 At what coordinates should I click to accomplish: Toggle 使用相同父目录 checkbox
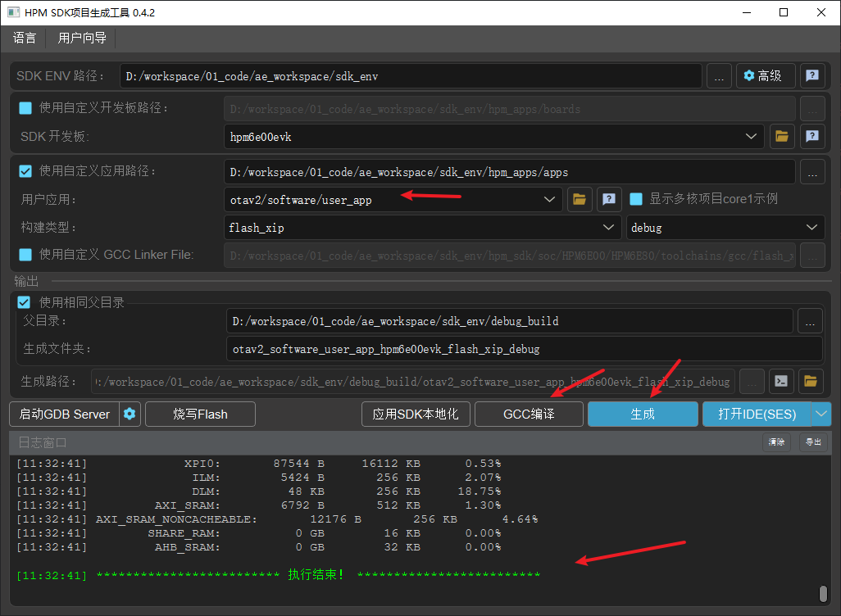point(24,302)
